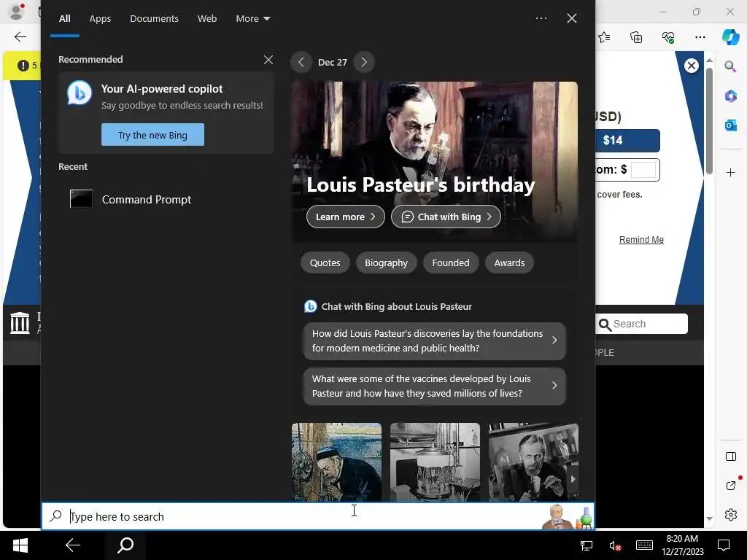Open question about vaccines developed by Pasteur
Viewport: 747px width, 560px height.
435,386
